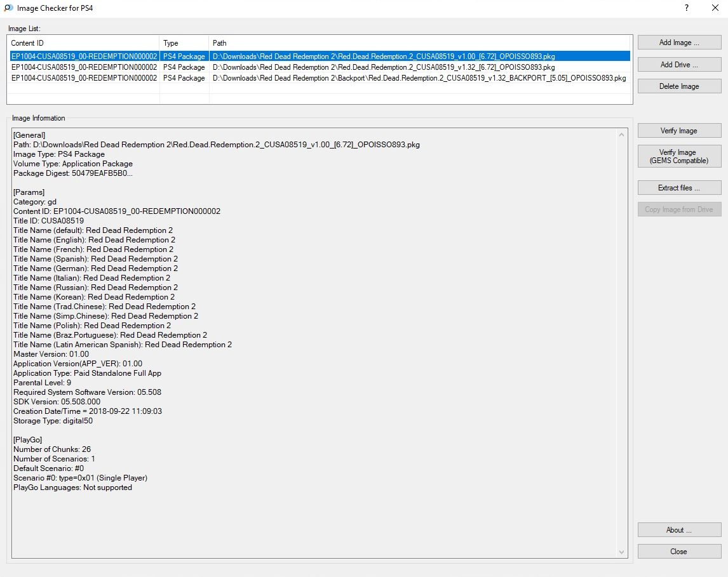The image size is (728, 577).
Task: Click the Title ID: CUSA08519 line
Action: click(x=49, y=221)
